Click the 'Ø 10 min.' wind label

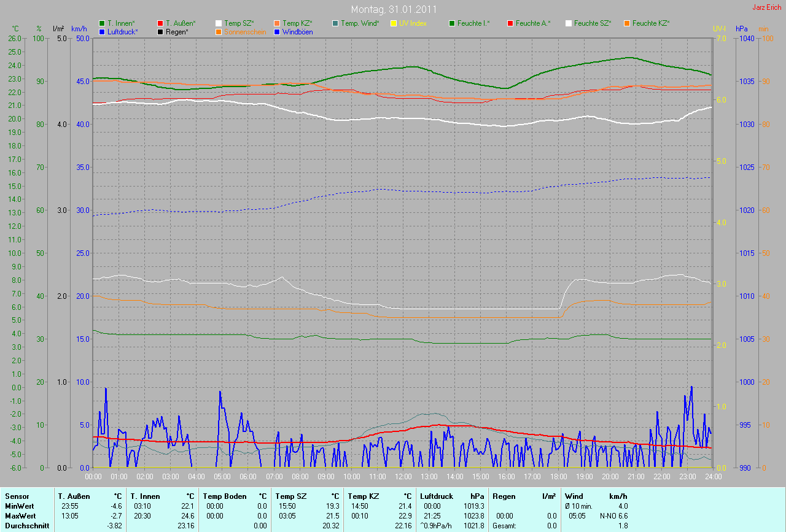tap(578, 506)
